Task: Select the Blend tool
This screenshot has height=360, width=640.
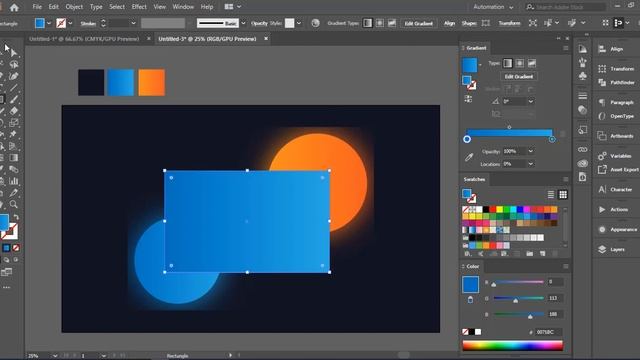Action: 14,169
